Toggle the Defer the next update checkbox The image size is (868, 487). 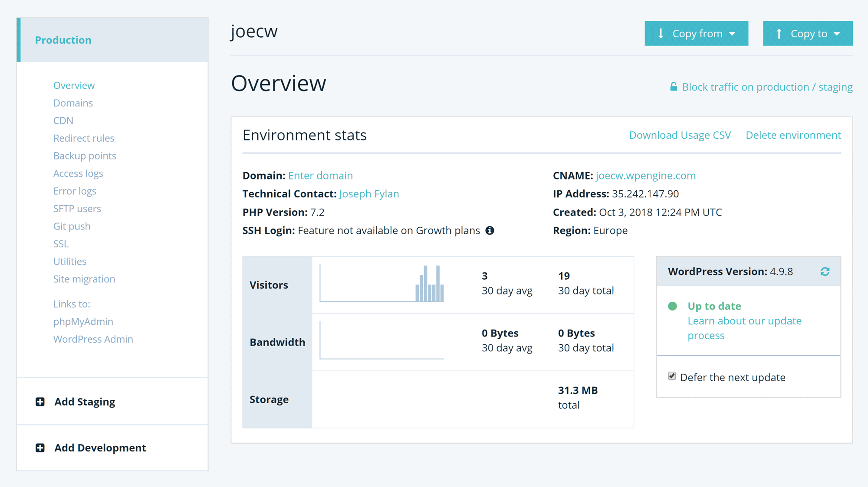pyautogui.click(x=672, y=376)
